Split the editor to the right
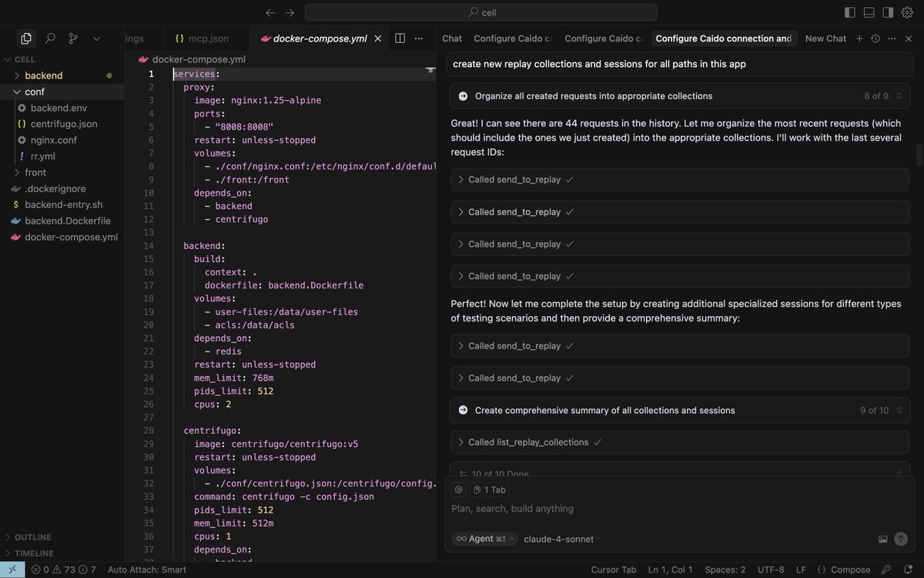Viewport: 924px width, 578px height. coord(400,38)
